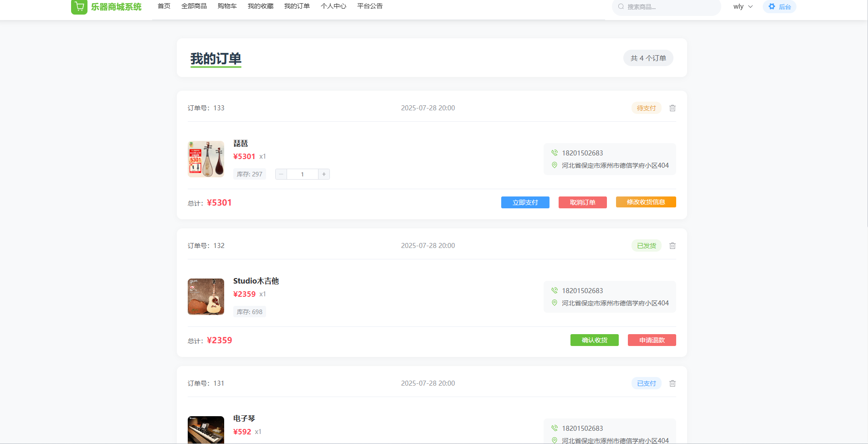Open 全部商品 menu item
The width and height of the screenshot is (868, 444).
coord(194,6)
